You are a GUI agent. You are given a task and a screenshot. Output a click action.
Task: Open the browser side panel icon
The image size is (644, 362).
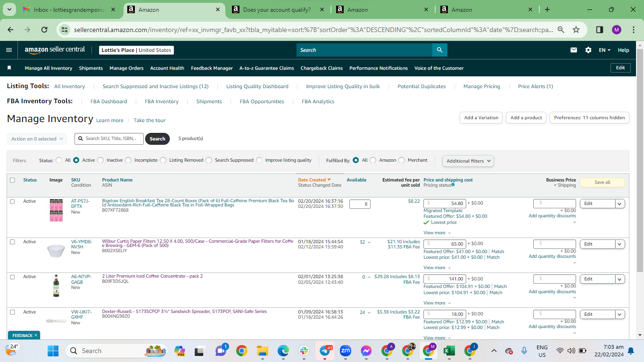[600, 30]
